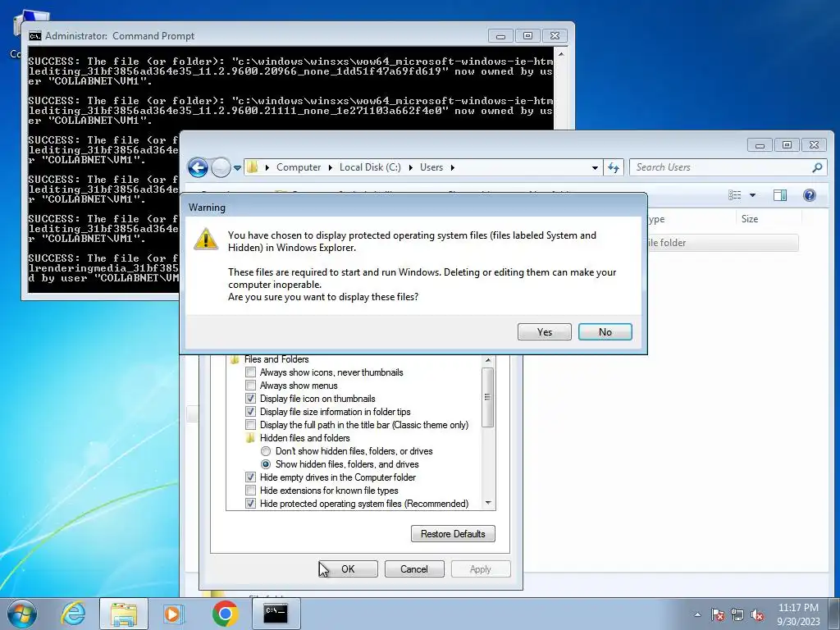This screenshot has width=840, height=630.
Task: Toggle Display file size information in folder tips
Action: coord(250,412)
